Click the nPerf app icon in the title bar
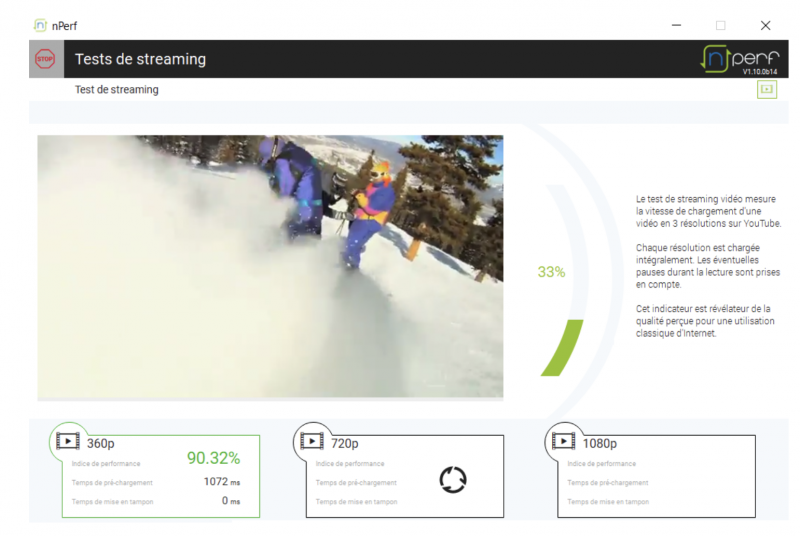The width and height of the screenshot is (800, 536). pyautogui.click(x=40, y=25)
